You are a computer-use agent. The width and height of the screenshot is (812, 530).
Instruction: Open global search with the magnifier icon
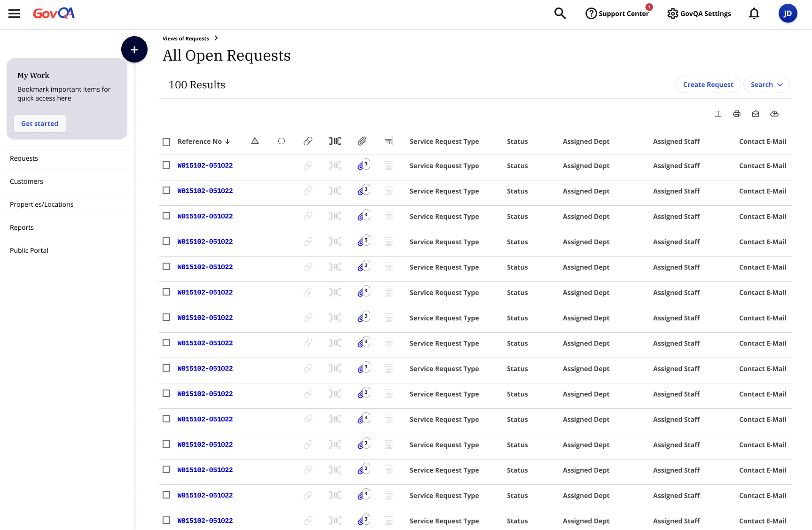[560, 14]
